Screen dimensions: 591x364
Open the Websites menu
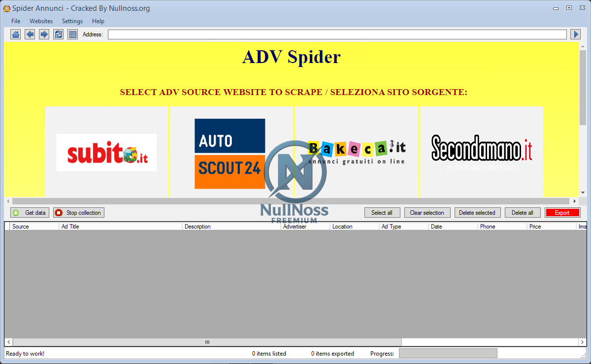point(41,21)
